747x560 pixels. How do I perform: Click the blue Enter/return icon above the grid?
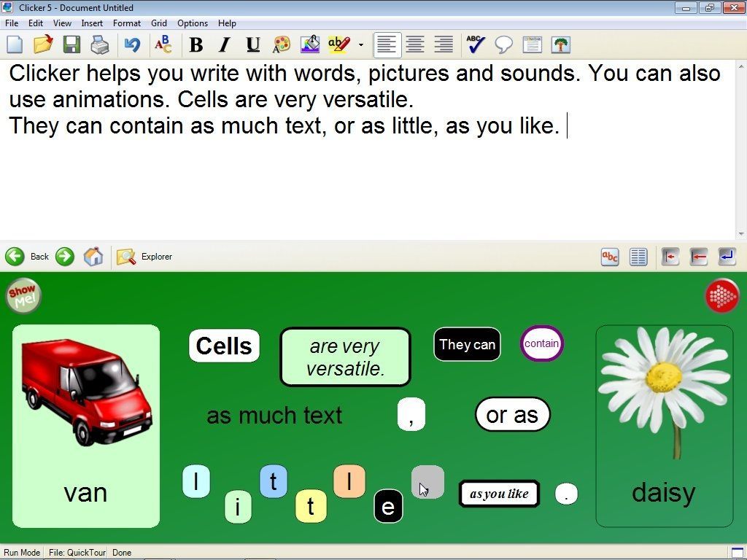(x=726, y=257)
